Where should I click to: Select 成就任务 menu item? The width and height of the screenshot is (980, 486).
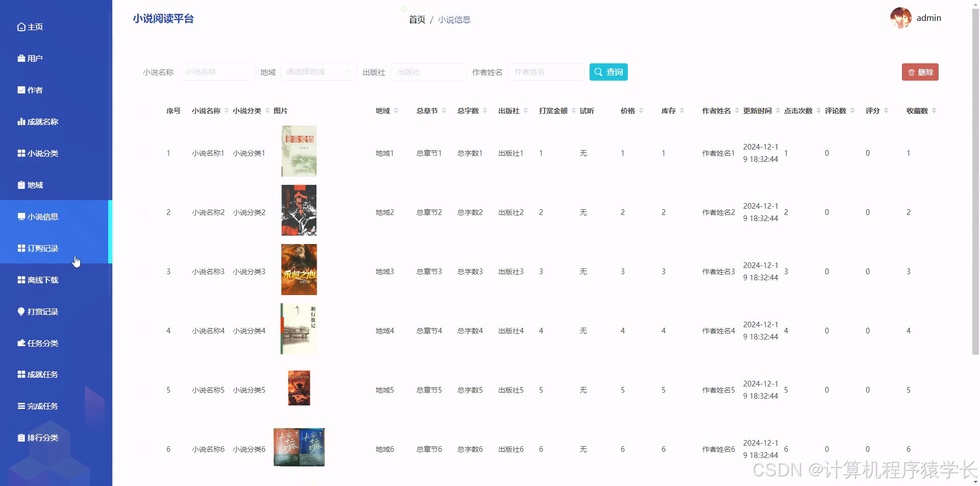[x=56, y=375]
